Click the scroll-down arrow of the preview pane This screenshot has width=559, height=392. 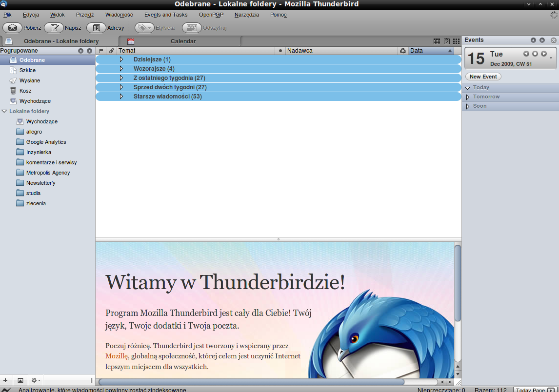point(458,374)
